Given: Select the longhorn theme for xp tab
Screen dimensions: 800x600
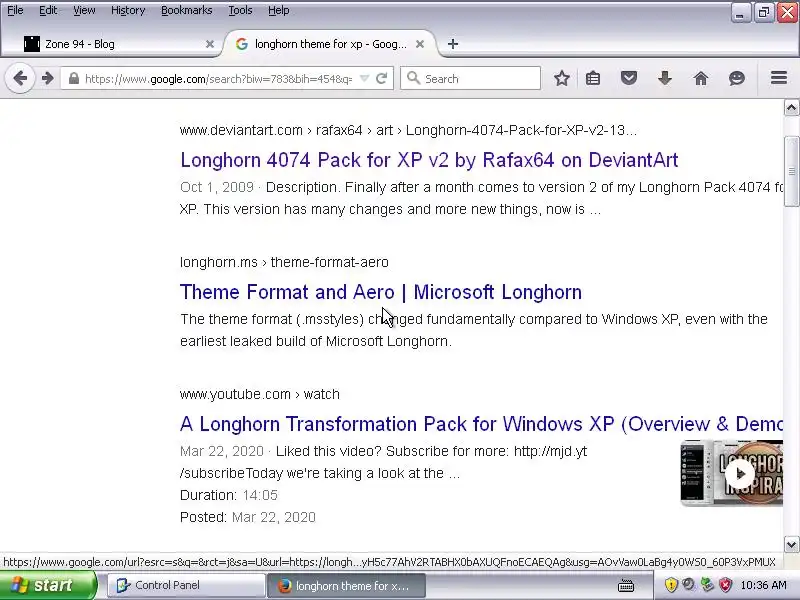Looking at the screenshot, I should (x=329, y=44).
